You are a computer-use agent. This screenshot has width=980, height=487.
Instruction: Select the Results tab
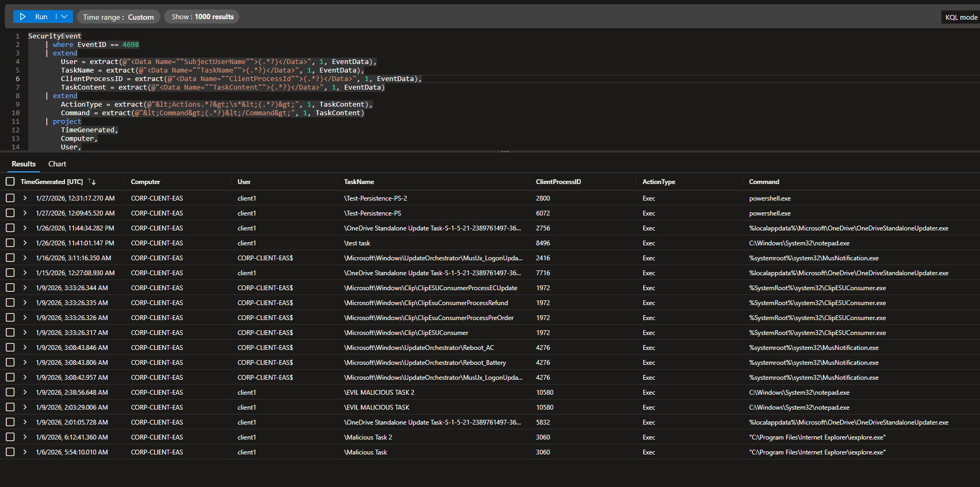23,164
